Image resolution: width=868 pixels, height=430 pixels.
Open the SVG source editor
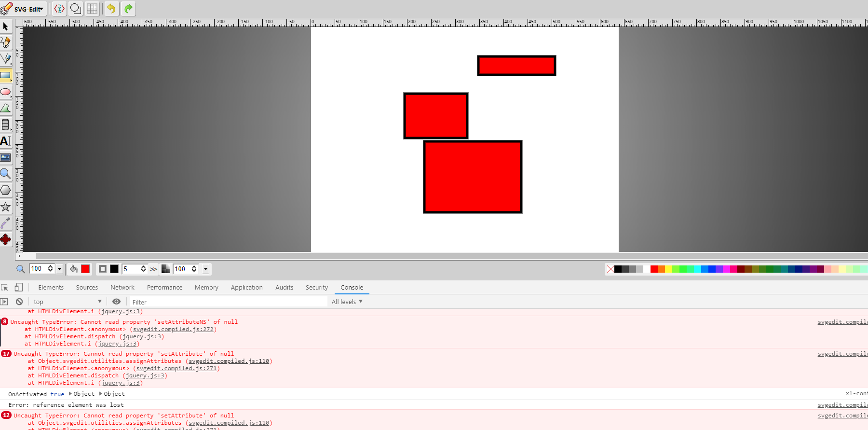59,9
